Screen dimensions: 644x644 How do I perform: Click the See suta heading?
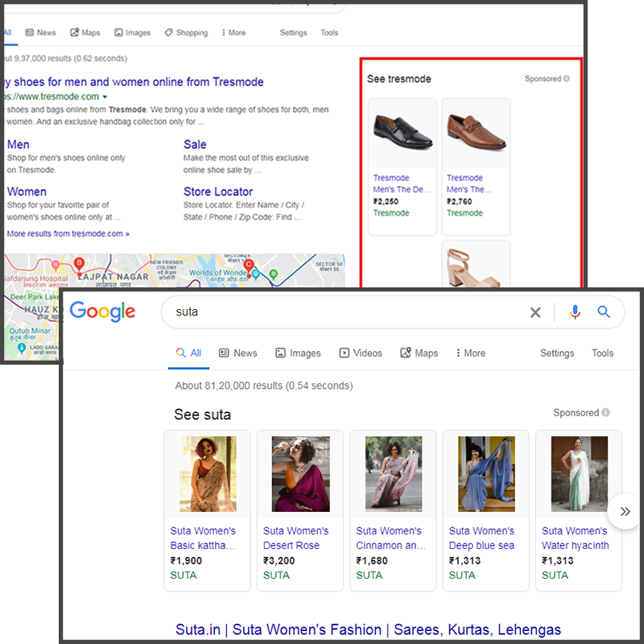202,415
